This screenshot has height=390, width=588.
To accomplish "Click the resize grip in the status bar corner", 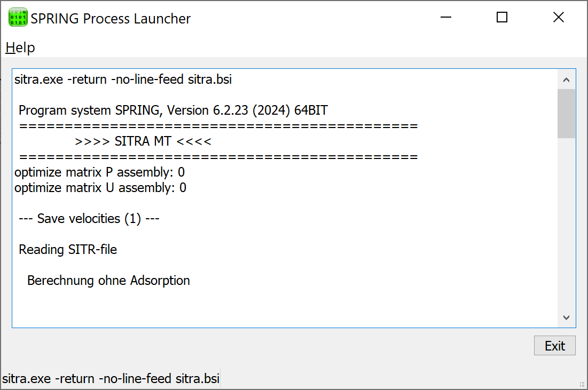I will click(x=582, y=384).
